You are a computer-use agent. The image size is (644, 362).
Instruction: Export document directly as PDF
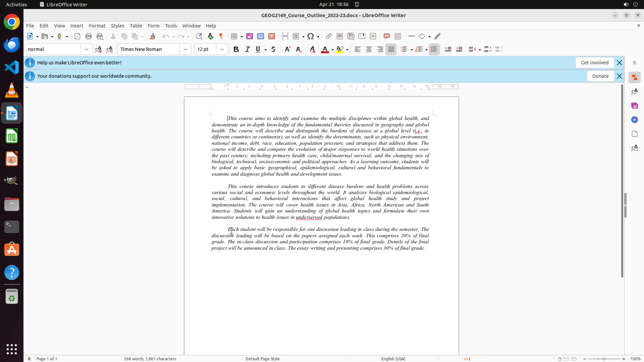(77, 36)
